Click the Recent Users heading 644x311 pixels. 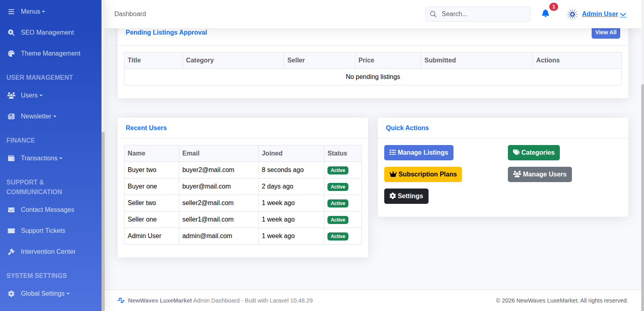[x=146, y=128]
